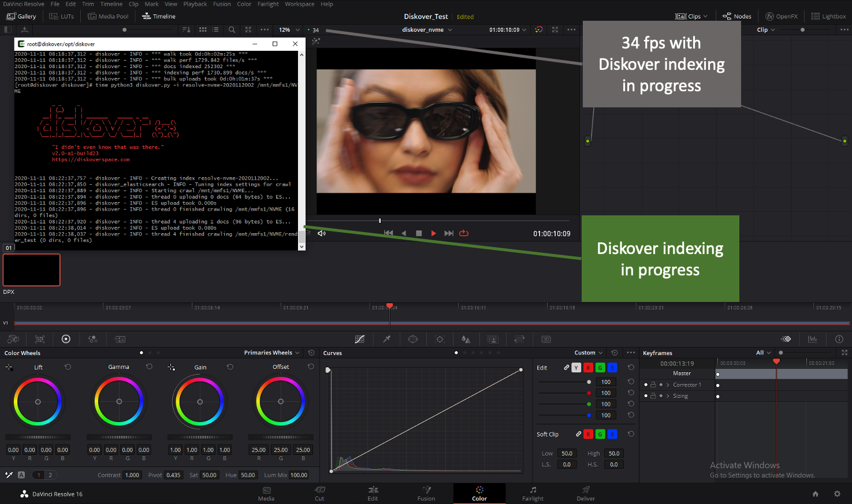Open the Color Match palette
This screenshot has height=504, width=852.
point(40,339)
